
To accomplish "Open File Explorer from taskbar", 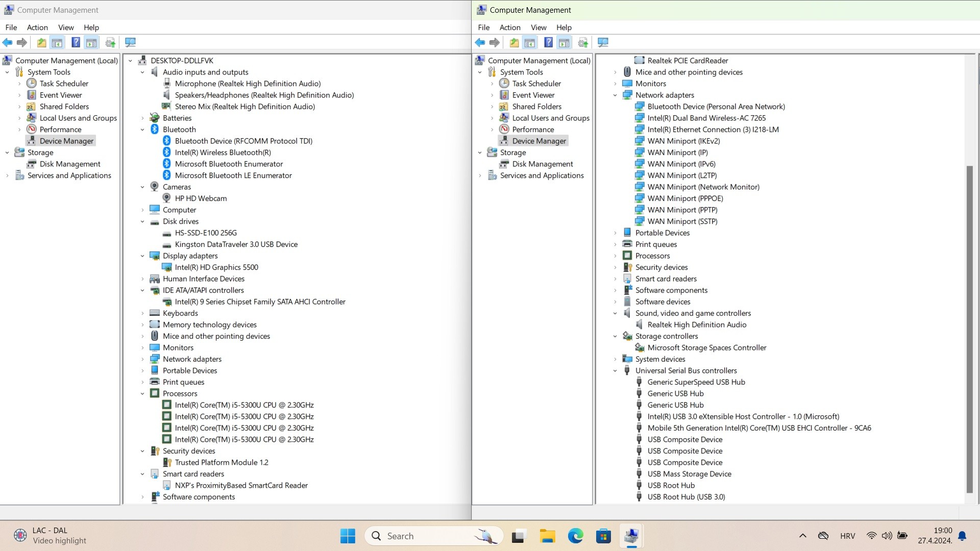I will (547, 536).
